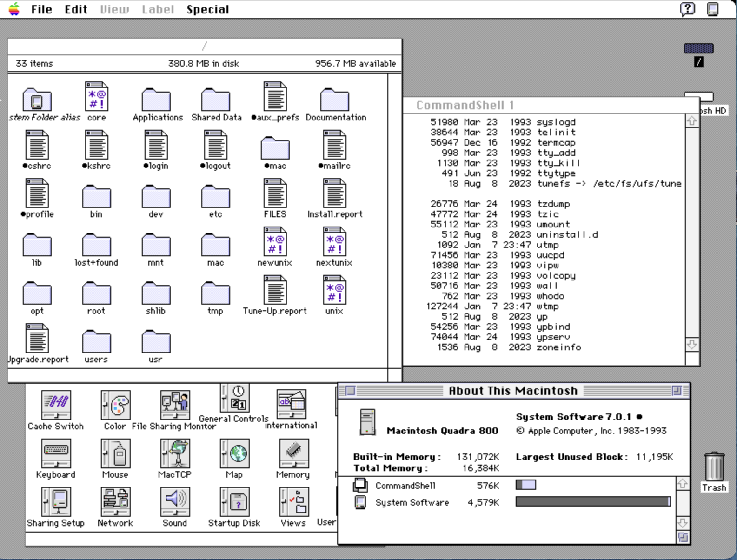Open the MacTCP control panel

coord(175,453)
